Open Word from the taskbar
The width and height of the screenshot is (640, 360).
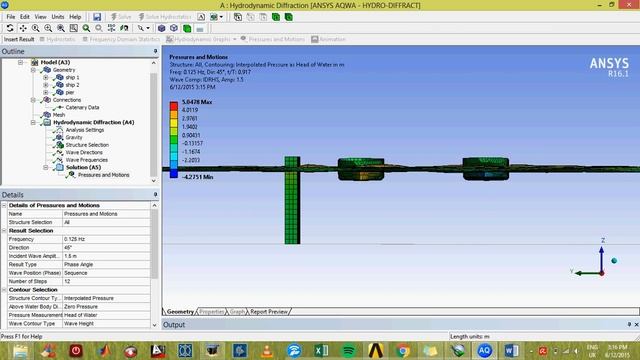click(x=511, y=351)
